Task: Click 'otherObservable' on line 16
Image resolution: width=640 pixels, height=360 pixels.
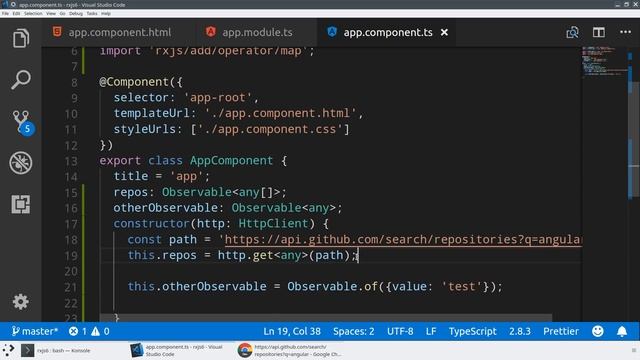Action: (x=165, y=208)
